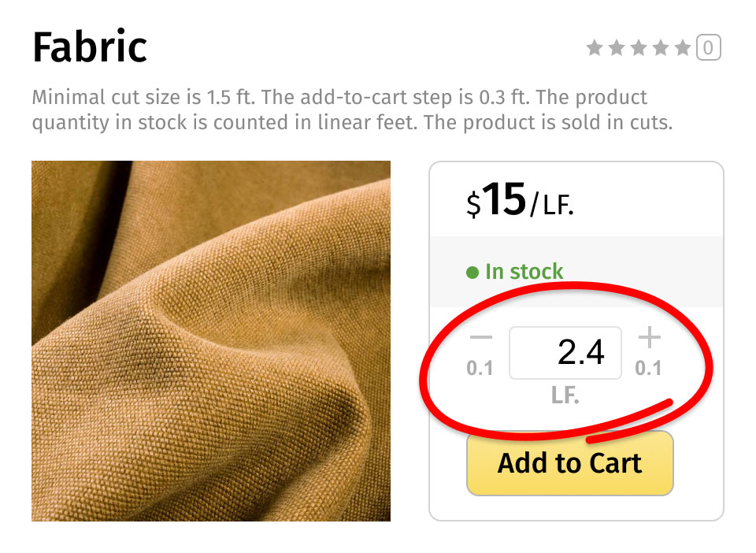Click the green in-stock dot indicator
This screenshot has width=756, height=553.
click(x=472, y=273)
